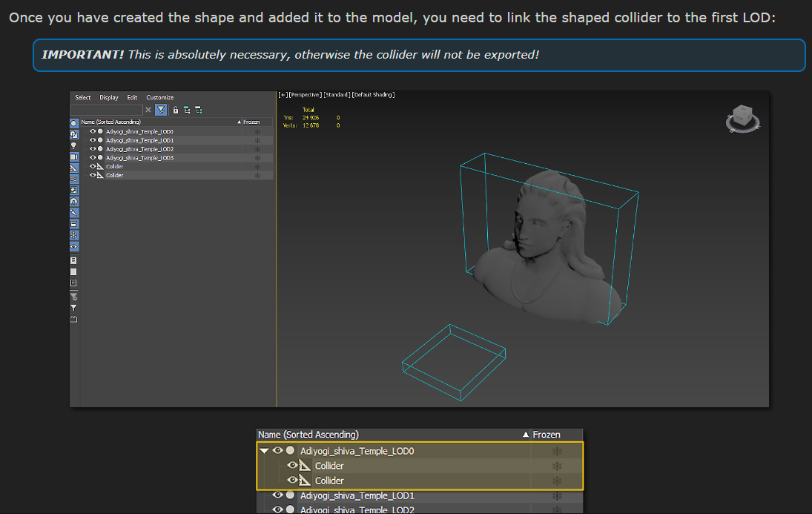The image size is (812, 514).
Task: Click Frozen column header in small explorer
Action: 251,122
